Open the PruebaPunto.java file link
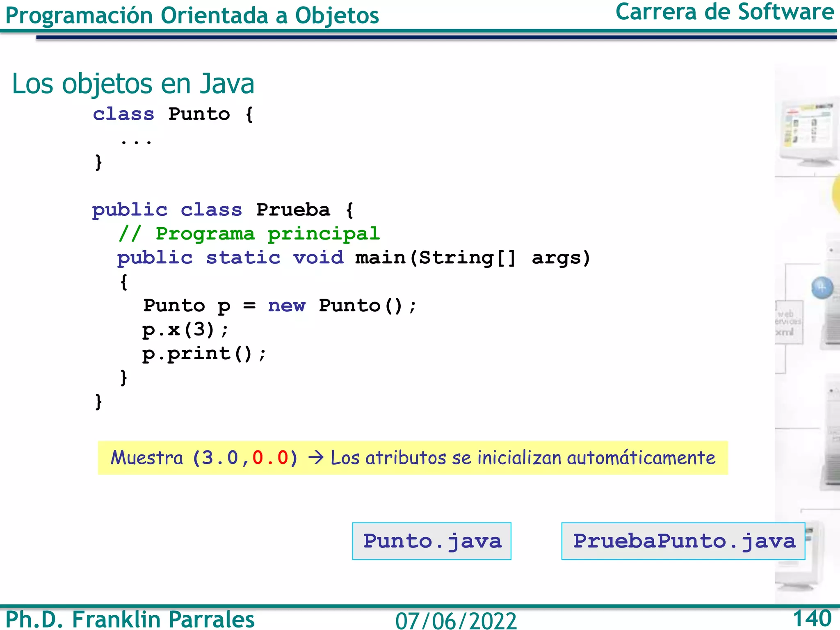The image size is (840, 630). (x=683, y=541)
